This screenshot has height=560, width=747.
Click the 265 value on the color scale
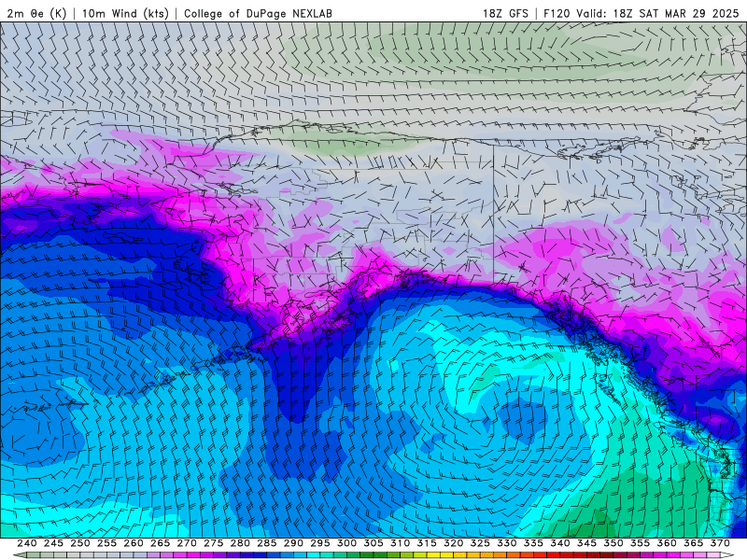pyautogui.click(x=160, y=543)
